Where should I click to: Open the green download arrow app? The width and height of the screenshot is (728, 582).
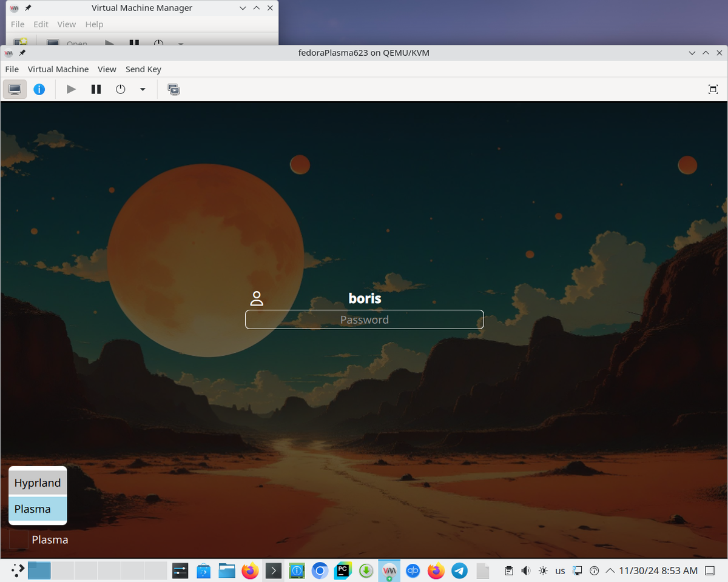tap(366, 570)
